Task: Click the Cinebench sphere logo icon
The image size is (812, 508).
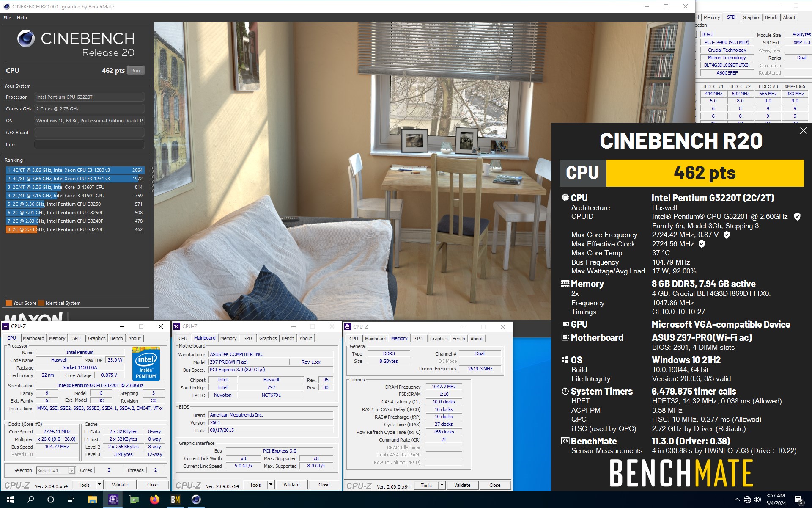Action: [x=26, y=39]
